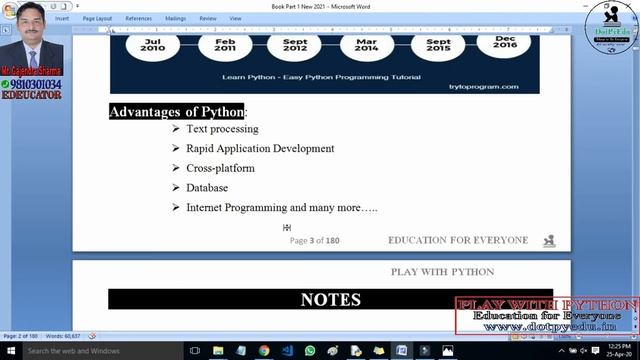Switch to the Mailings tab
The width and height of the screenshot is (640, 360).
[x=176, y=18]
